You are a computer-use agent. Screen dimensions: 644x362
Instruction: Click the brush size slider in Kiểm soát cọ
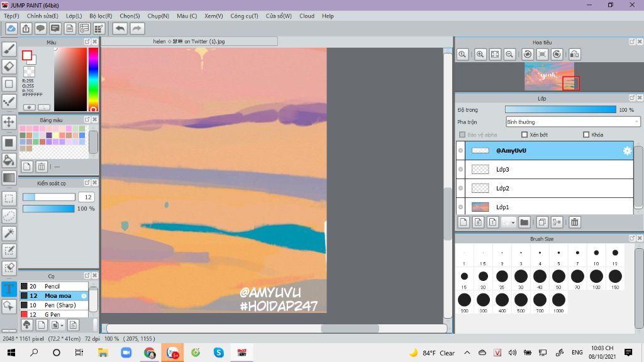[x=49, y=197]
